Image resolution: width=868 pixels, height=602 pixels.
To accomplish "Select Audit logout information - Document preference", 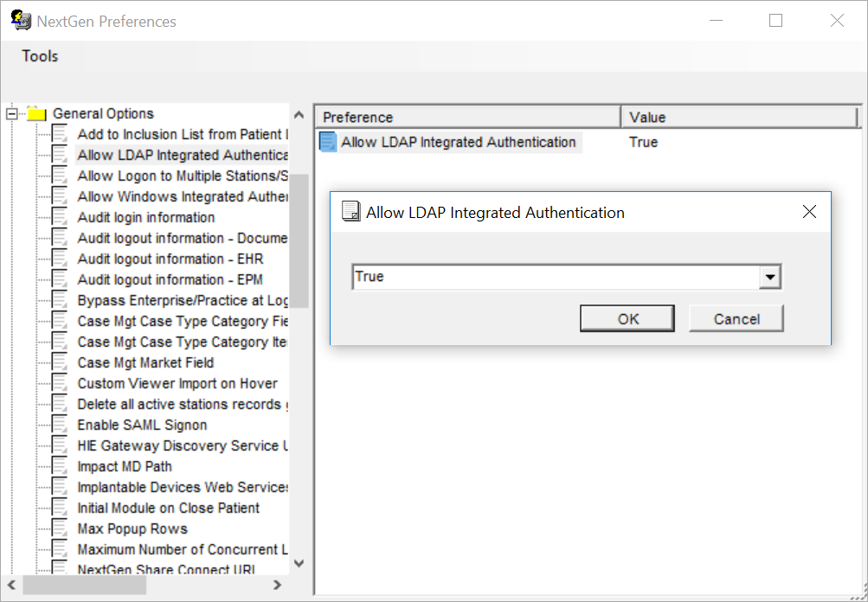I will pos(183,238).
